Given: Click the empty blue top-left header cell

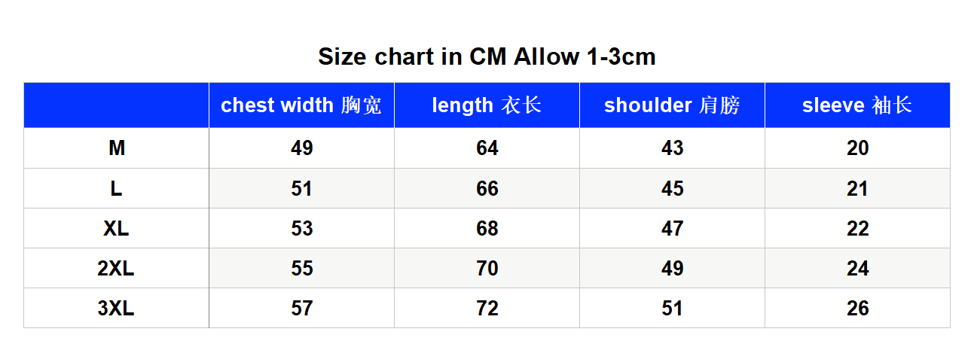Looking at the screenshot, I should (x=116, y=105).
